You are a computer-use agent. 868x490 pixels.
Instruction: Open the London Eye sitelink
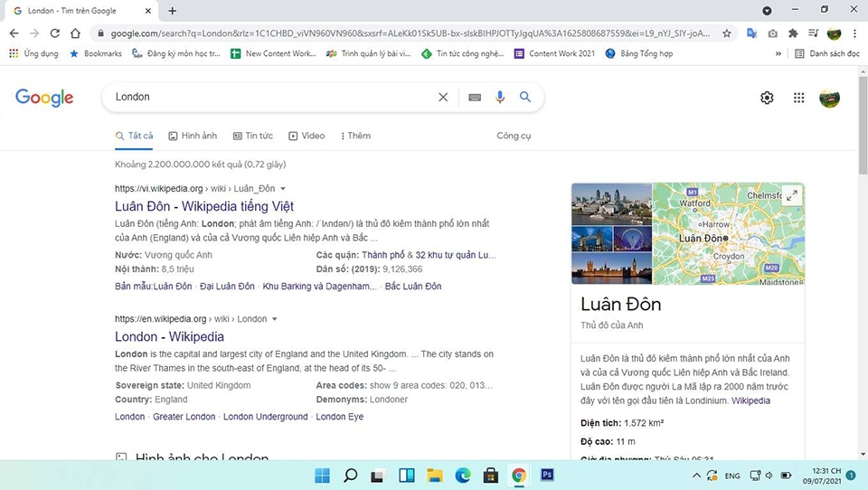[x=339, y=417]
